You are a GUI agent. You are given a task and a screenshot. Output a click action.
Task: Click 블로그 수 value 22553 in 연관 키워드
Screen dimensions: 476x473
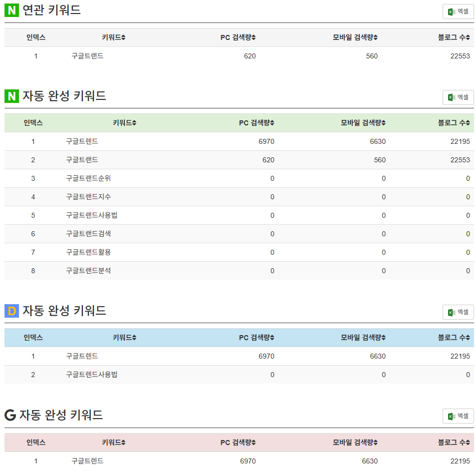[460, 56]
